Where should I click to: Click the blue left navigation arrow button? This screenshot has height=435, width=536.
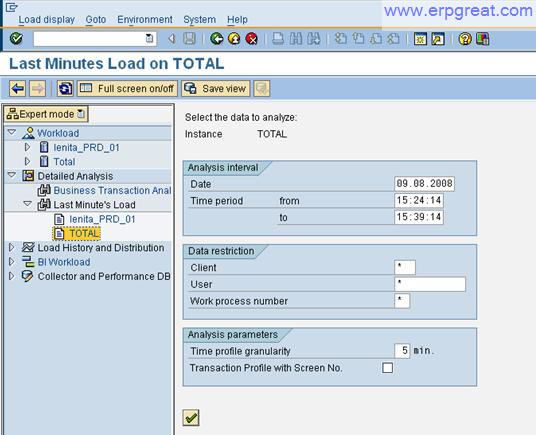click(17, 89)
